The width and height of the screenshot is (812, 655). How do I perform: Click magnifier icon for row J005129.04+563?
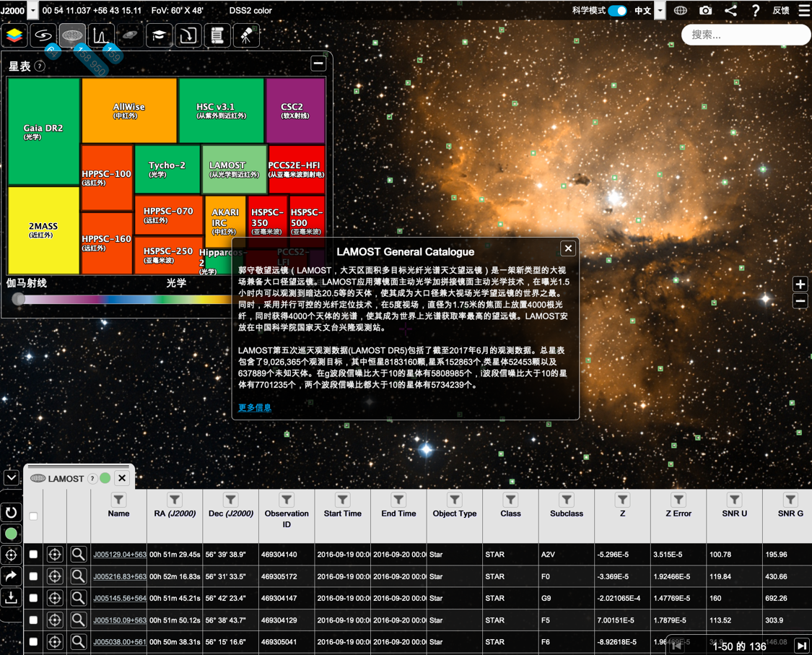pos(78,555)
